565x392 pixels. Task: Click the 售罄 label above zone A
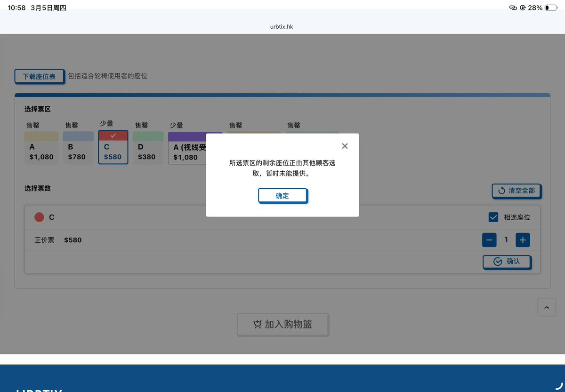pos(33,125)
